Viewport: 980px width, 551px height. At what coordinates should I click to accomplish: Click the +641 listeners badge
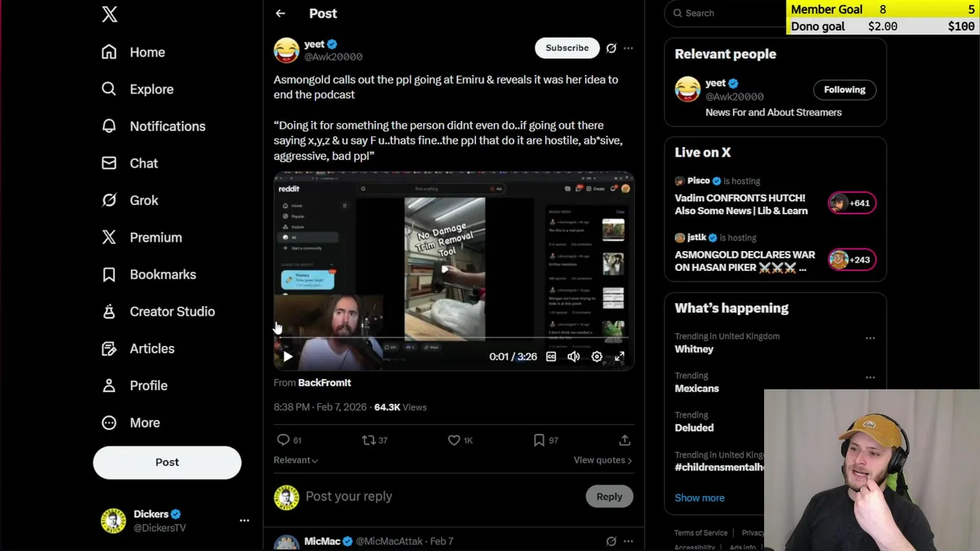tap(851, 203)
